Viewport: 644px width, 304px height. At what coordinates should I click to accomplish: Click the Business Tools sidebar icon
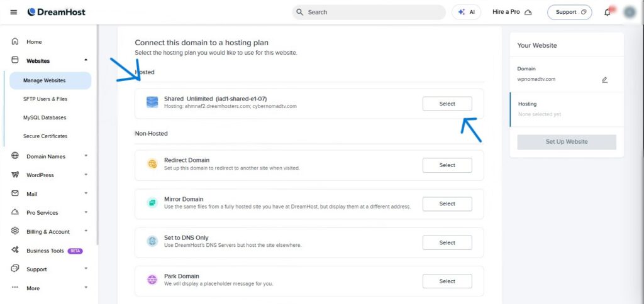tap(15, 250)
